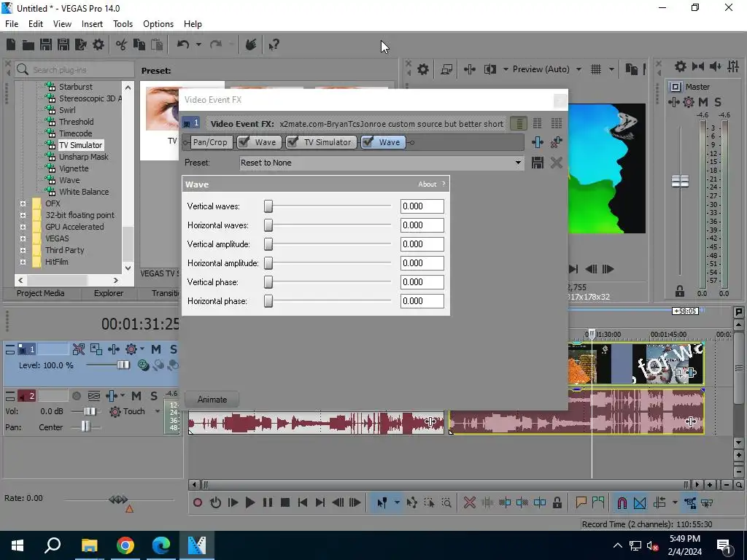Mute audio track 2
The height and width of the screenshot is (560, 747).
(136, 396)
